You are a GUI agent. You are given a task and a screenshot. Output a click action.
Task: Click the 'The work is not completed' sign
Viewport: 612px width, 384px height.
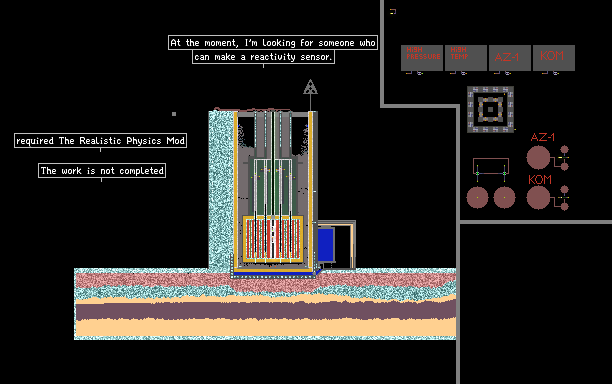pos(102,171)
